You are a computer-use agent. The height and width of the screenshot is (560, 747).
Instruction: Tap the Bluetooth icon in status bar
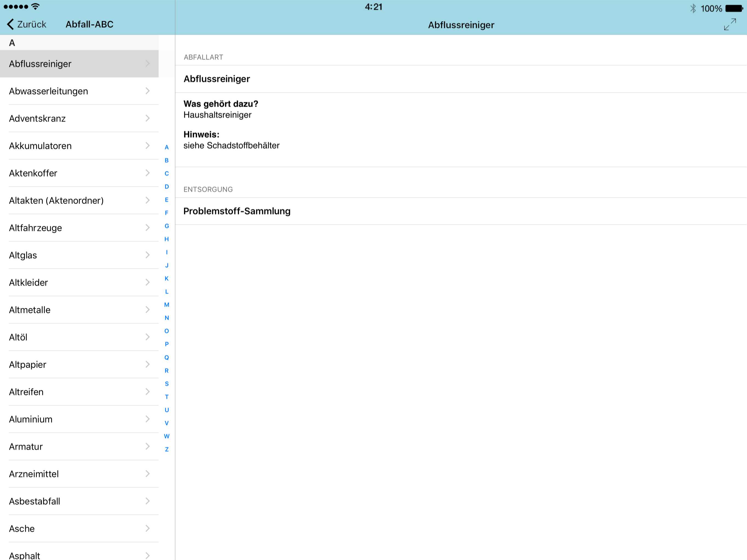click(x=693, y=8)
